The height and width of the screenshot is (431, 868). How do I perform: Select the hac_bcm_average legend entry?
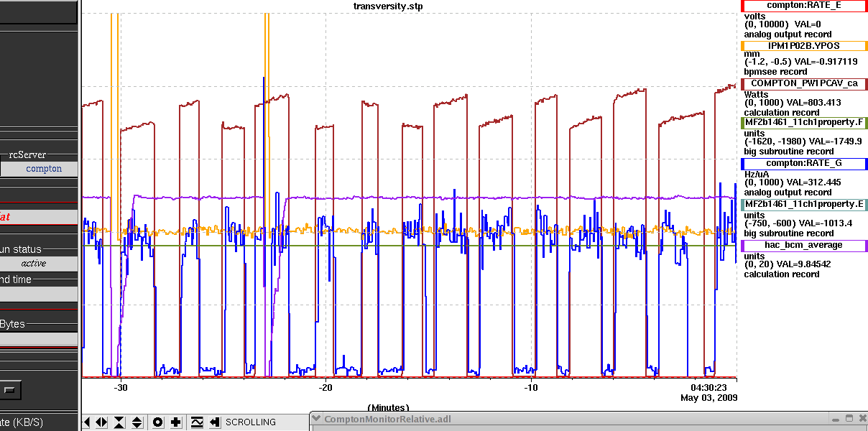[x=804, y=246]
